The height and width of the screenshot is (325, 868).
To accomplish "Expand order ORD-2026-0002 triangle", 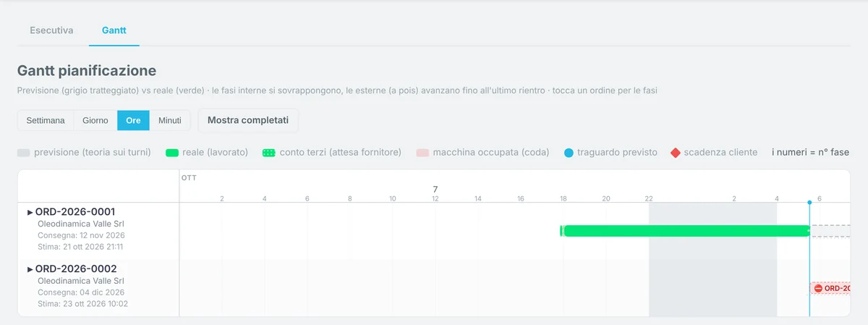I will click(x=30, y=269).
